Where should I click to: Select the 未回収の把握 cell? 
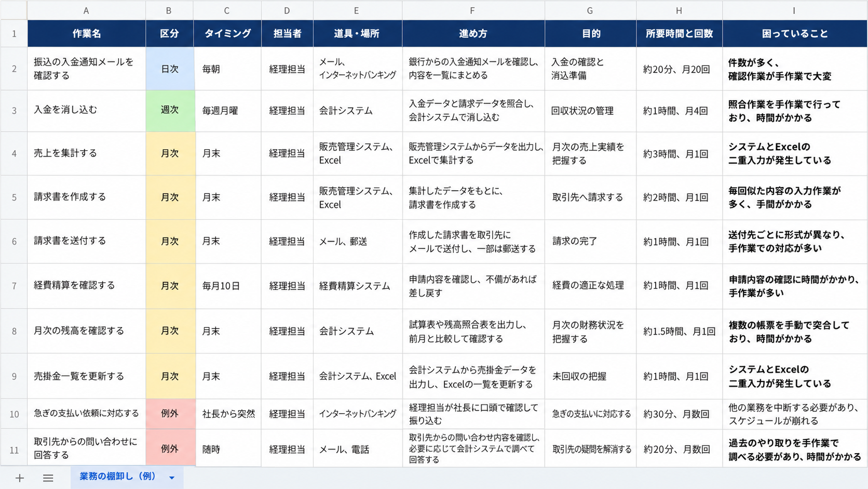click(x=590, y=376)
